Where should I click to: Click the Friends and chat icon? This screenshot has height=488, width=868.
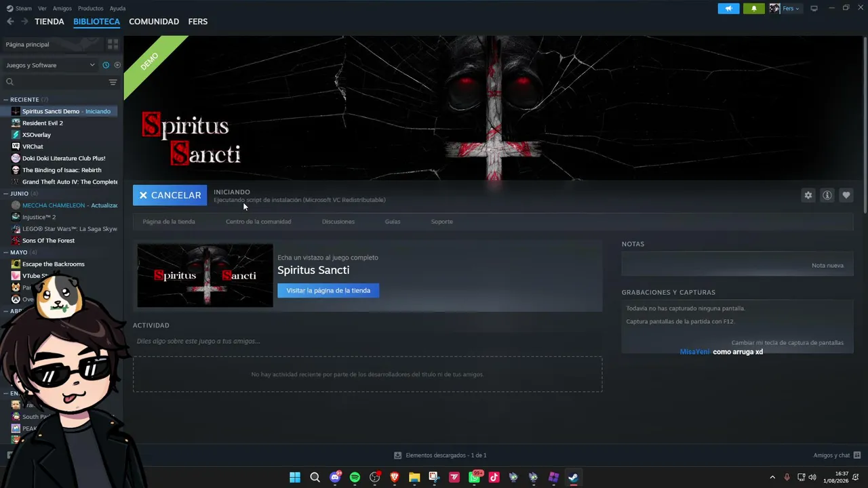(857, 455)
